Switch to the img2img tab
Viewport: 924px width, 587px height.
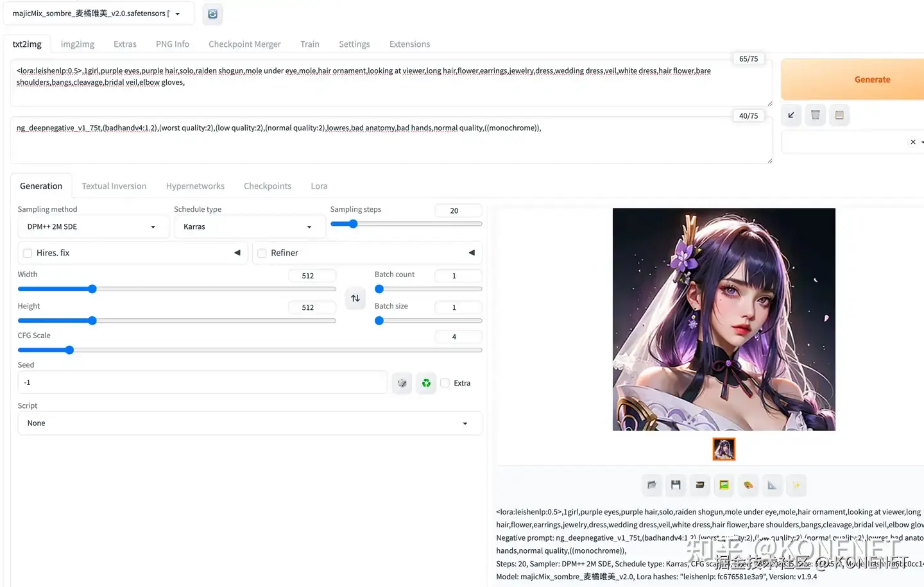coord(78,44)
